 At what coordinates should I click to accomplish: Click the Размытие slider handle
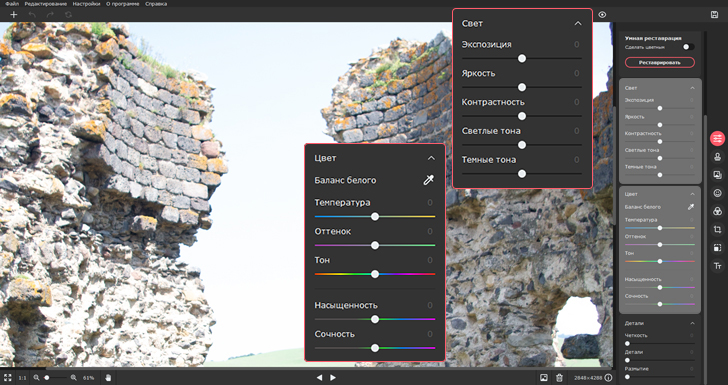[x=627, y=377]
